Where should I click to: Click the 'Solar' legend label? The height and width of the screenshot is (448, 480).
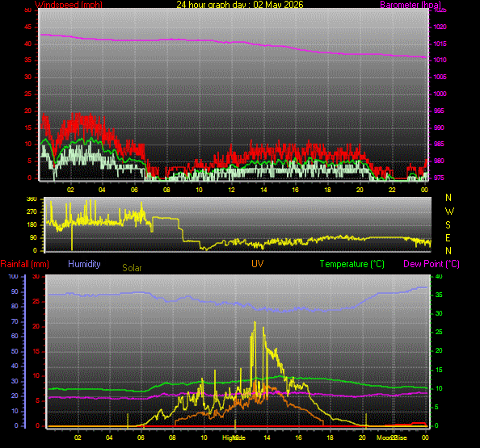point(132,268)
